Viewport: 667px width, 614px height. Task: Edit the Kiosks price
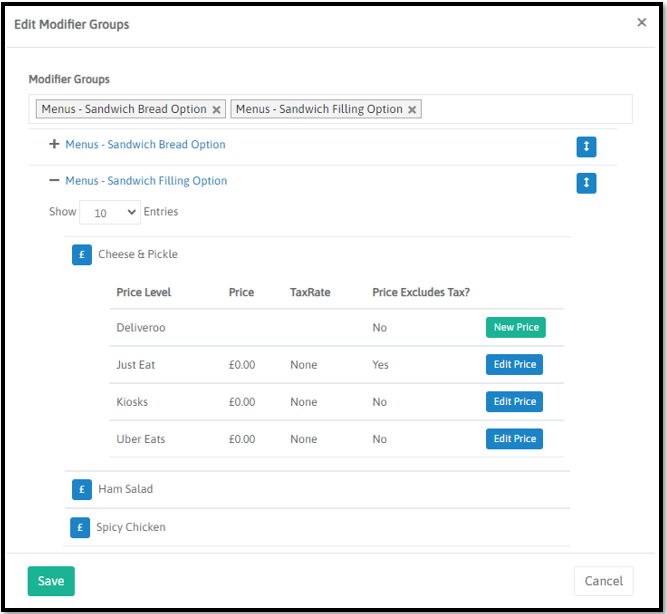(x=514, y=402)
